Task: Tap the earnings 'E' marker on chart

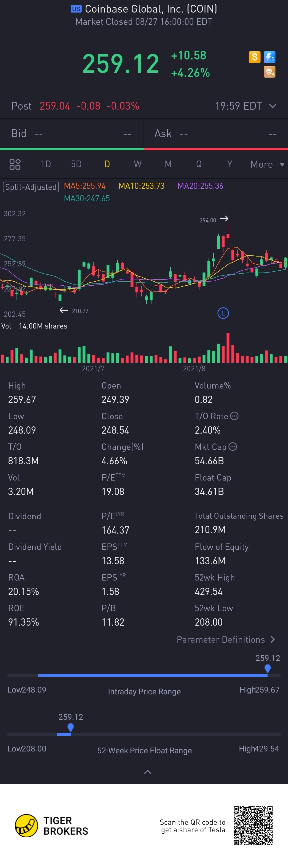Action: [223, 313]
